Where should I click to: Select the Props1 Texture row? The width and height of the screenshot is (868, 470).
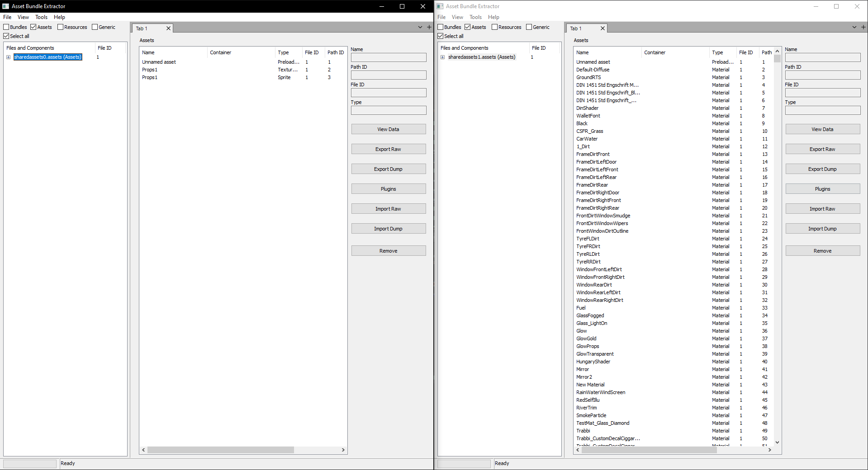[243, 70]
